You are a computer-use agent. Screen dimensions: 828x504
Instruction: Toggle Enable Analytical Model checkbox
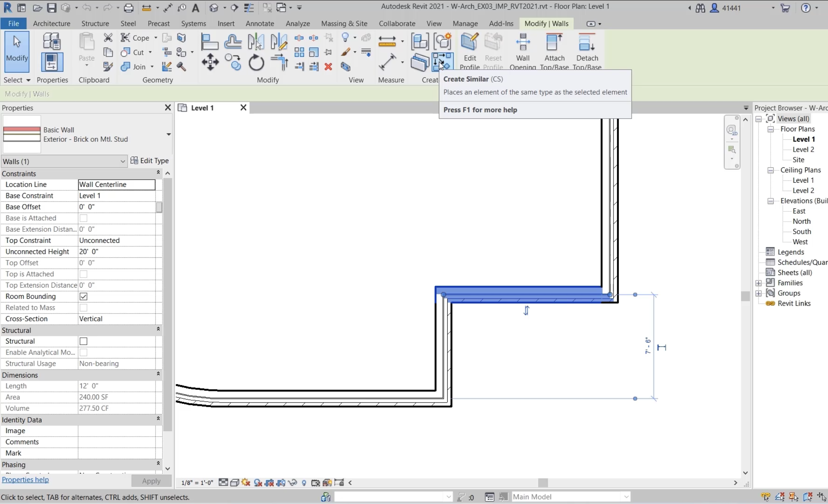83,352
